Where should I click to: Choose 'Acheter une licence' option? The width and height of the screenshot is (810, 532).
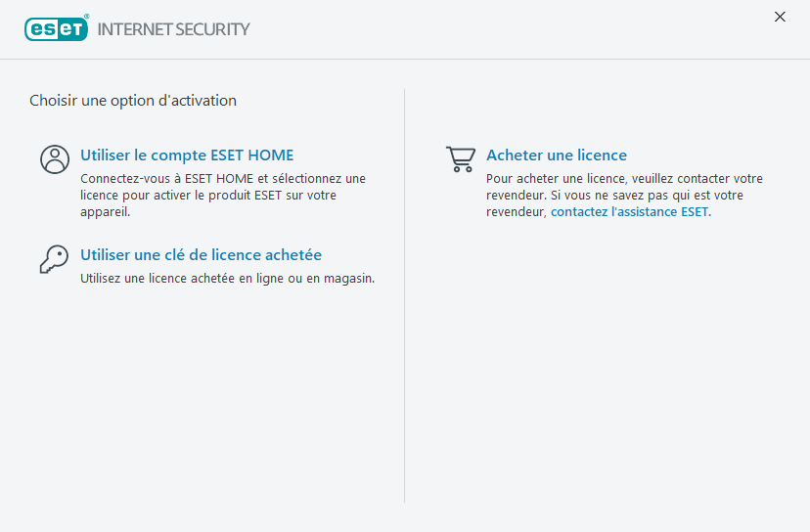tap(556, 155)
